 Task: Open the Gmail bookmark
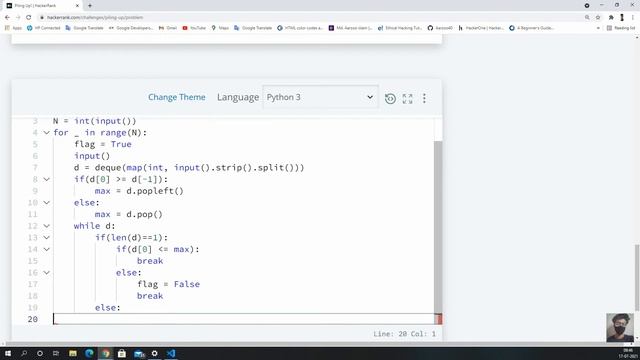(x=168, y=28)
